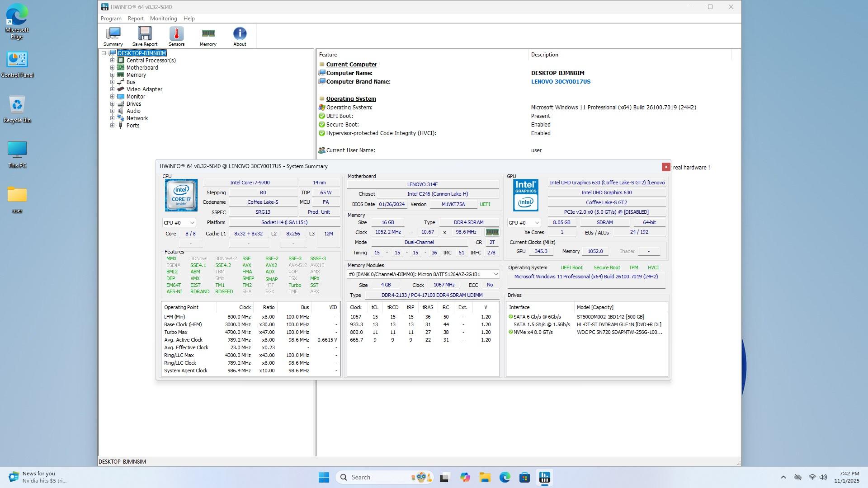Viewport: 868px width, 488px height.
Task: Expand the Monitor tree node
Action: coord(113,97)
